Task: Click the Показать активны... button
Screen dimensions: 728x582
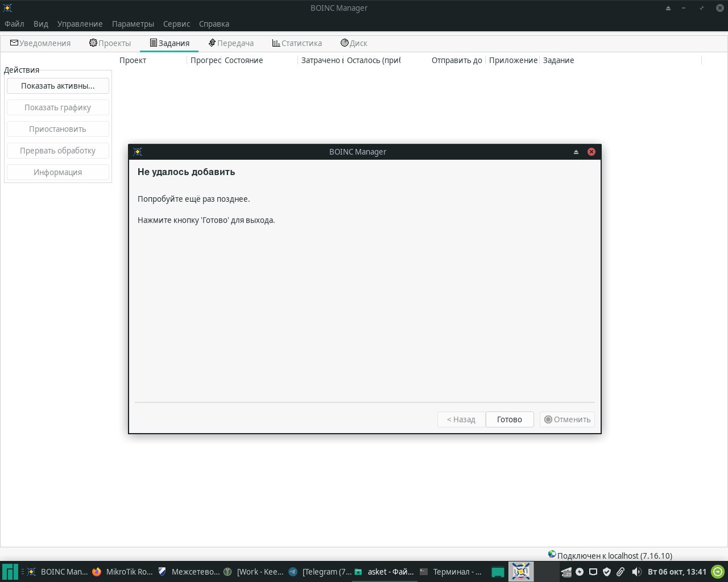Action: tap(57, 86)
